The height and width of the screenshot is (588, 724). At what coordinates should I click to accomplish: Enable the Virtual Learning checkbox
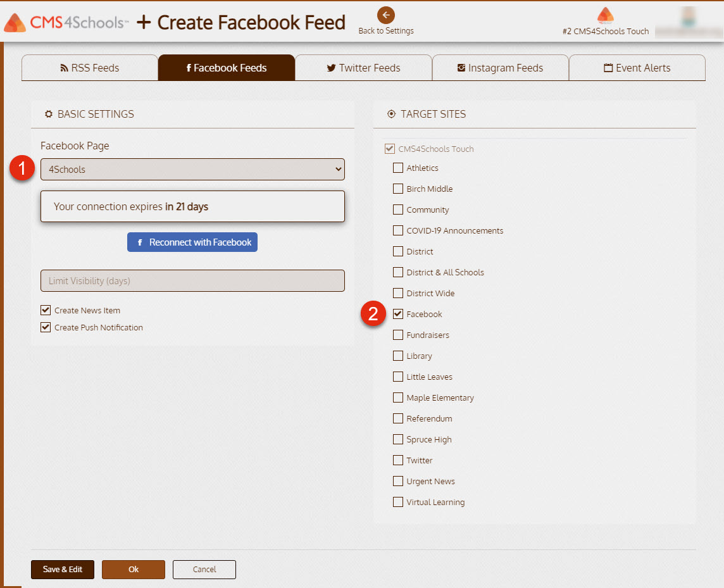tap(397, 502)
